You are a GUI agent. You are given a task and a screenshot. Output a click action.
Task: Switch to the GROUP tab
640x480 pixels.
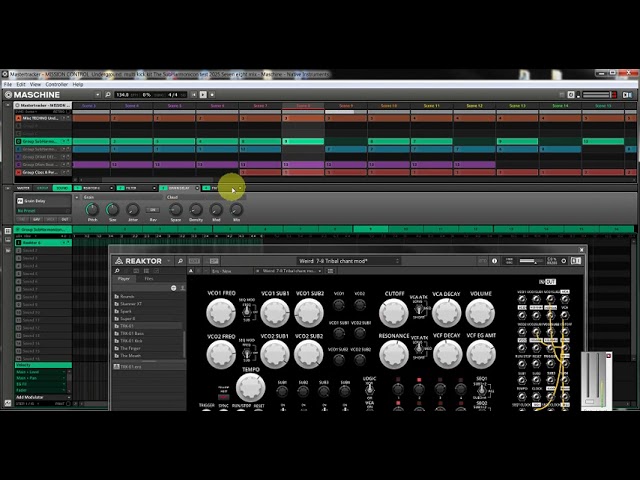point(42,188)
